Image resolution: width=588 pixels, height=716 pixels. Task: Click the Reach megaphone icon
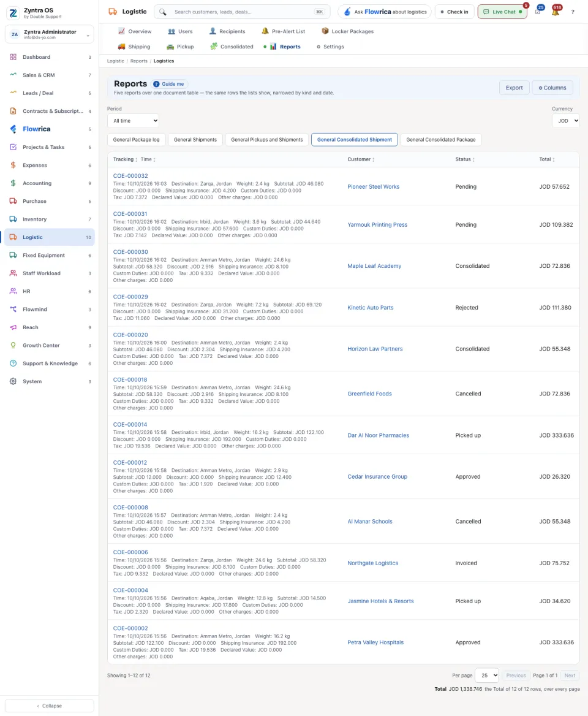[x=13, y=327]
